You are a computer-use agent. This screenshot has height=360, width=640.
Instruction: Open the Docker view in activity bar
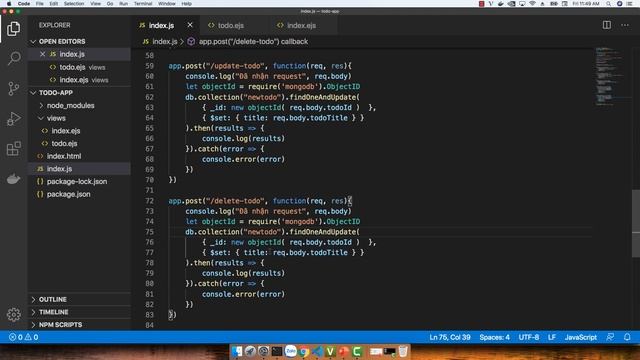13,178
